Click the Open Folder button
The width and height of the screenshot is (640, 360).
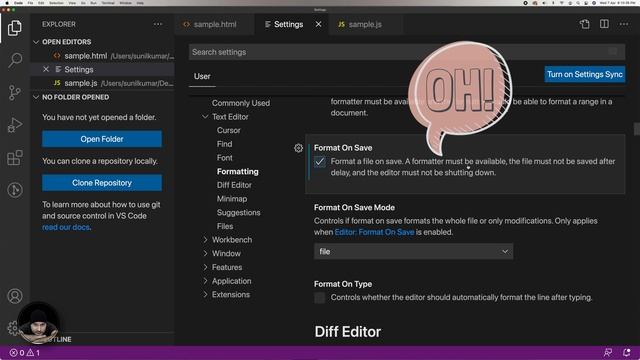point(102,139)
